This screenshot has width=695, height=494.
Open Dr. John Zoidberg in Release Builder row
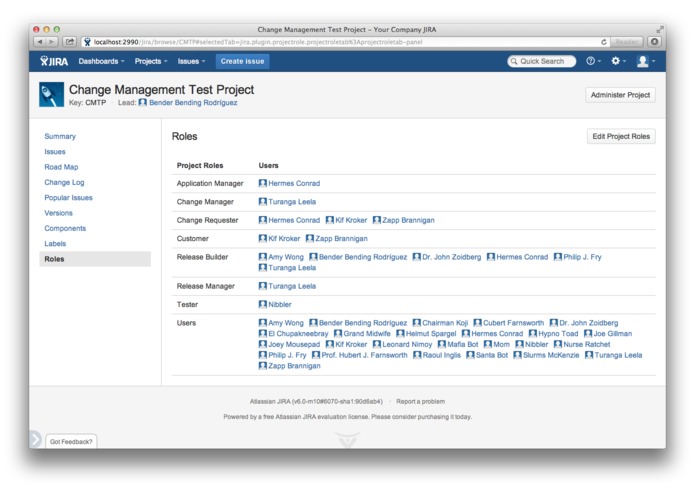[x=451, y=257]
